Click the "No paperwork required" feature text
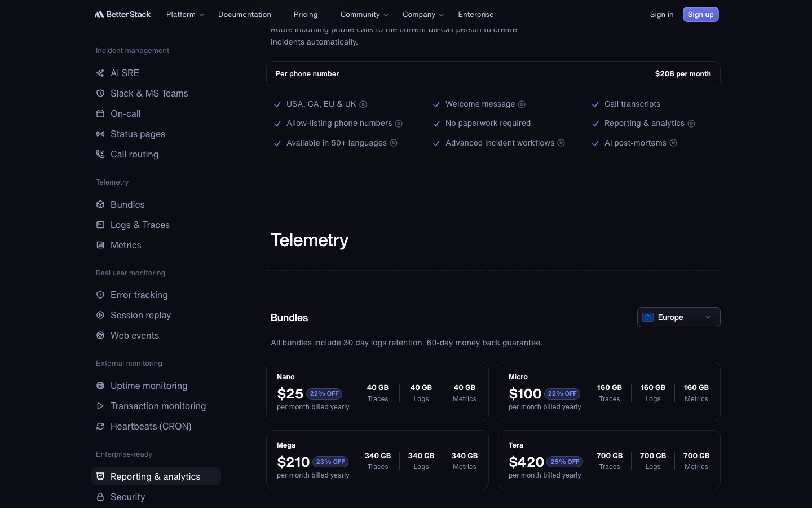Screen dimensions: 812x508 [x=488, y=123]
